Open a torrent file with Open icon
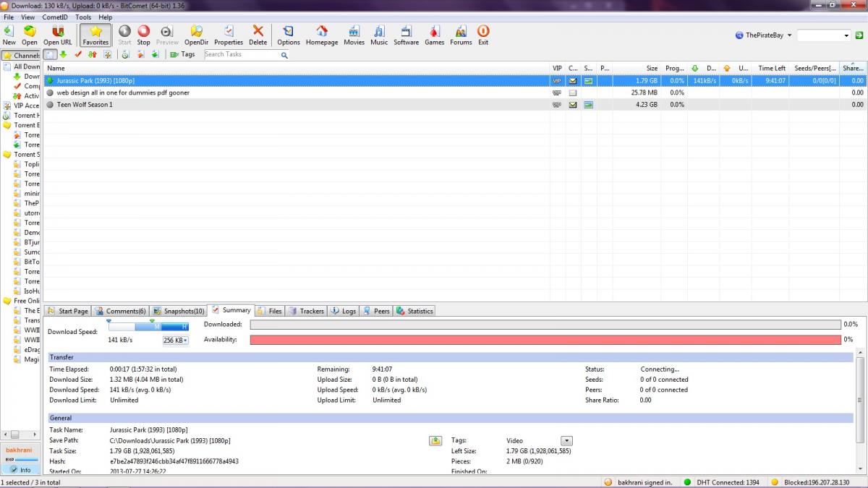 30,35
